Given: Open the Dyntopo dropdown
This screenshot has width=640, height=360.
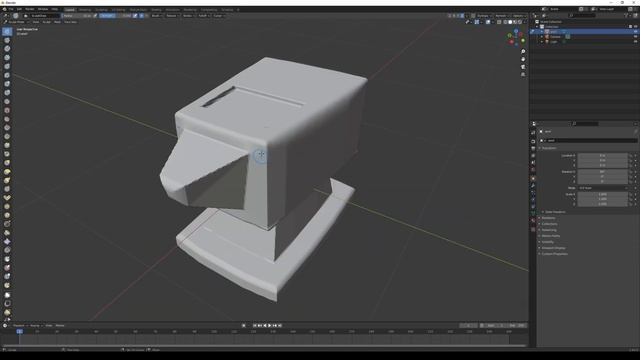Looking at the screenshot, I should (483, 16).
